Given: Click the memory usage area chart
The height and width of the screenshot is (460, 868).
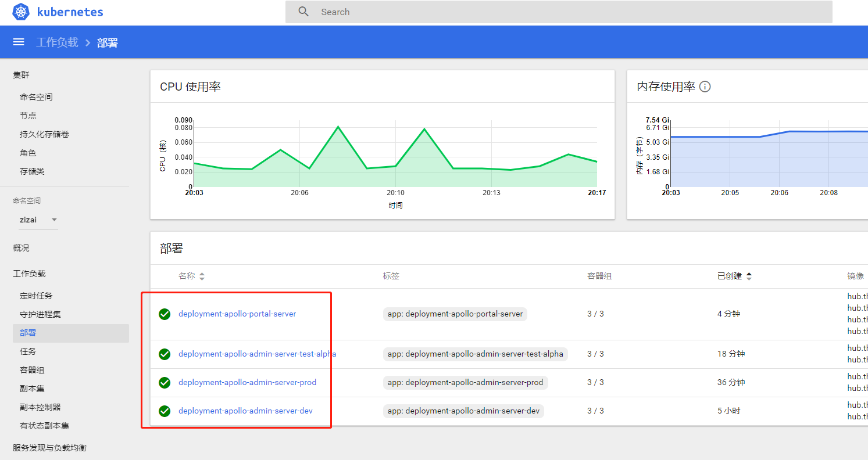Looking at the screenshot, I should tap(769, 153).
